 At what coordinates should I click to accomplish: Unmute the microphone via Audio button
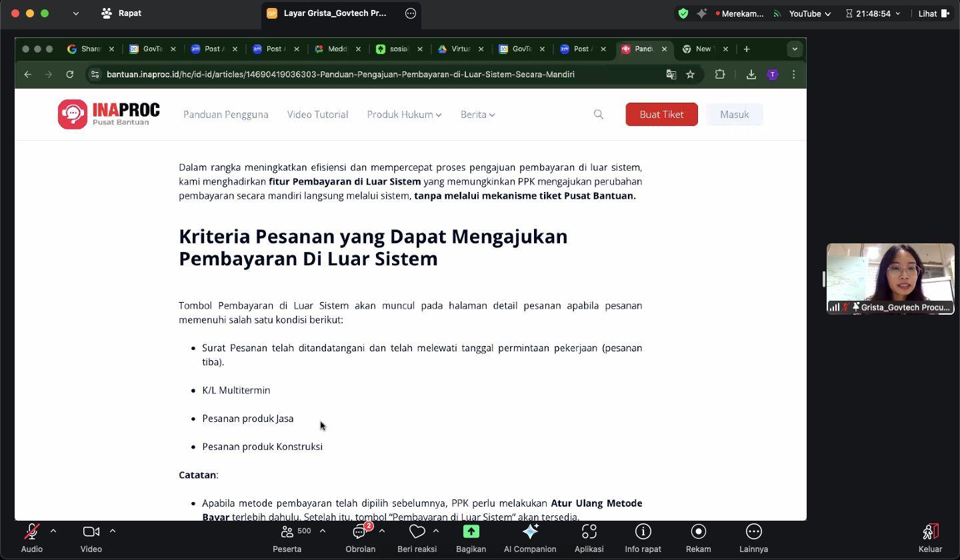[31, 532]
